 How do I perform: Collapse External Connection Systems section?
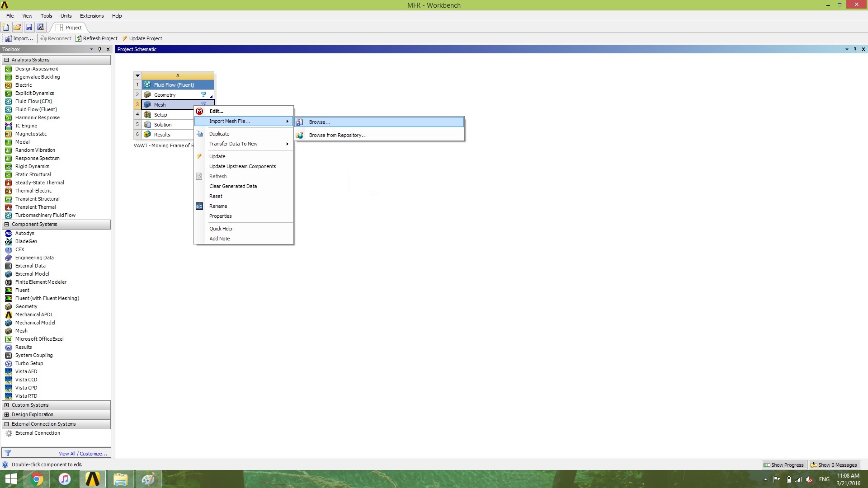[6, 424]
